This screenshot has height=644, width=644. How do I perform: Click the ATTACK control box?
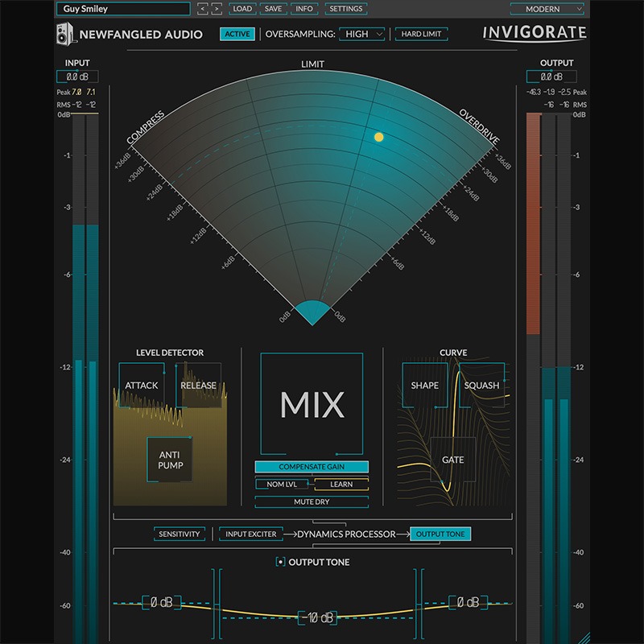click(142, 386)
